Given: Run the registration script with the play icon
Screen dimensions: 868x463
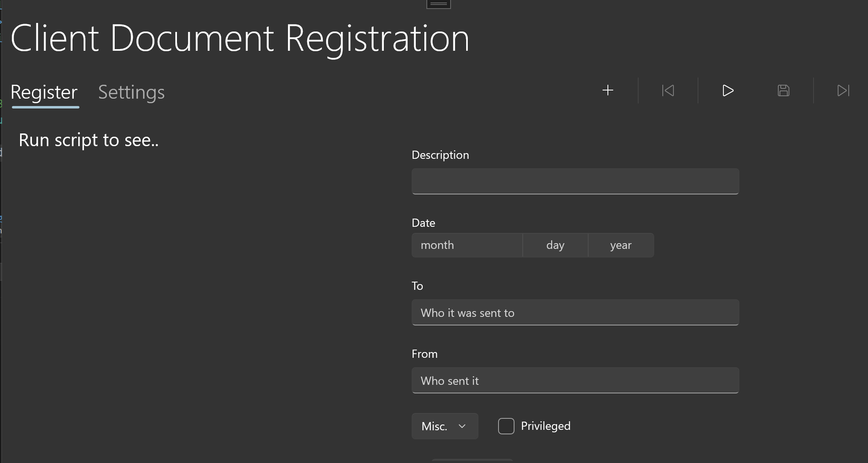Looking at the screenshot, I should tap(727, 90).
